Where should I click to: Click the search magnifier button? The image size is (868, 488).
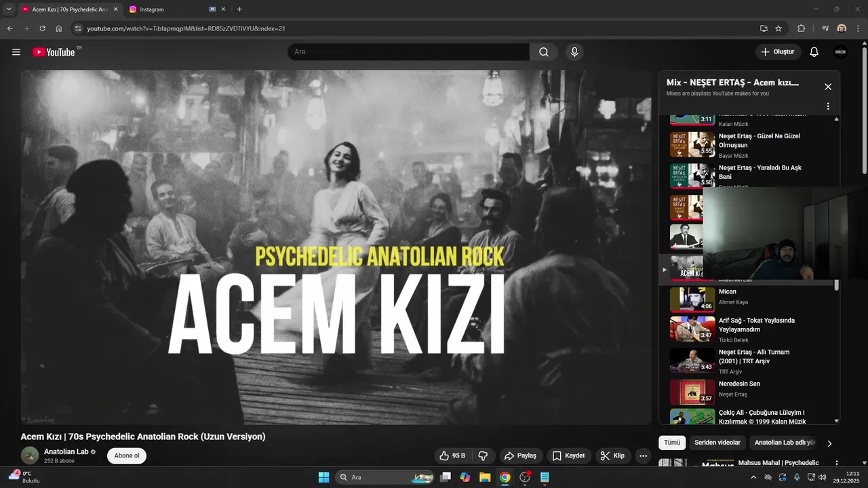(544, 52)
